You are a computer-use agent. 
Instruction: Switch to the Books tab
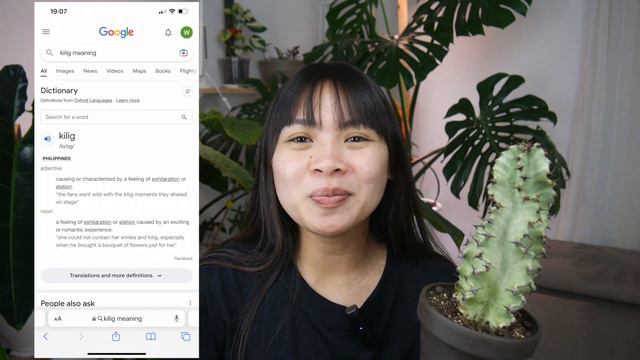click(163, 71)
